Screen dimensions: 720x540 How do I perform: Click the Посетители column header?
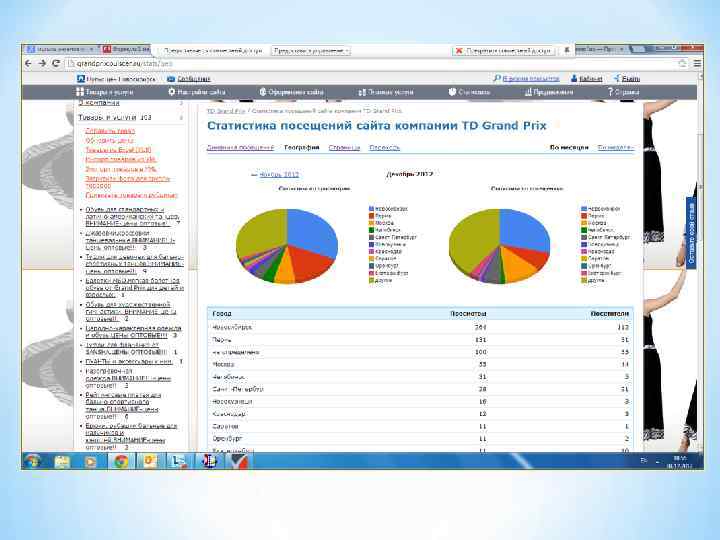click(609, 314)
